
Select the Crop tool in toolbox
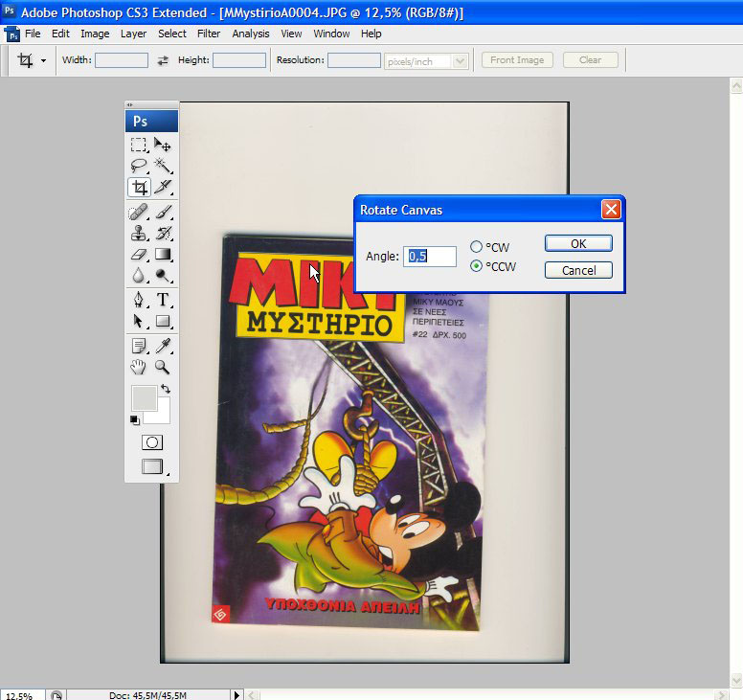pos(139,187)
